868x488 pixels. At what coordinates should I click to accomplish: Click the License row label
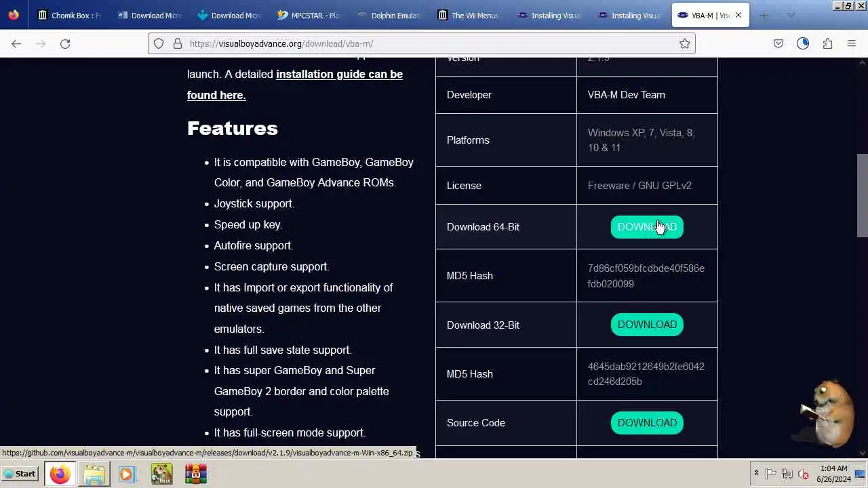(464, 186)
